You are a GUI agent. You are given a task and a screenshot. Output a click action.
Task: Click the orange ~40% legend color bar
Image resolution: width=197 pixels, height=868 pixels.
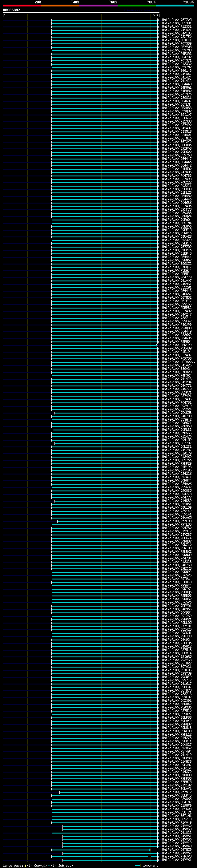pyautogui.click(x=60, y=6)
